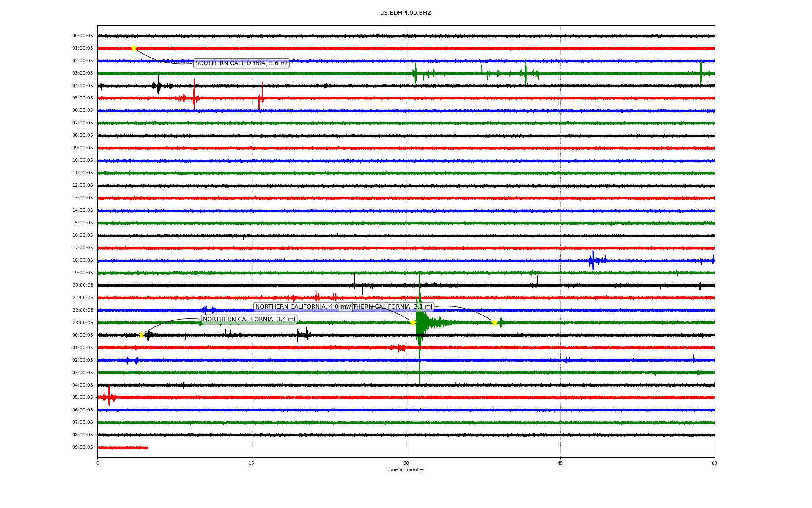Click the 'time in minutes' axis label
Screen dimensions: 812x508
point(406,470)
